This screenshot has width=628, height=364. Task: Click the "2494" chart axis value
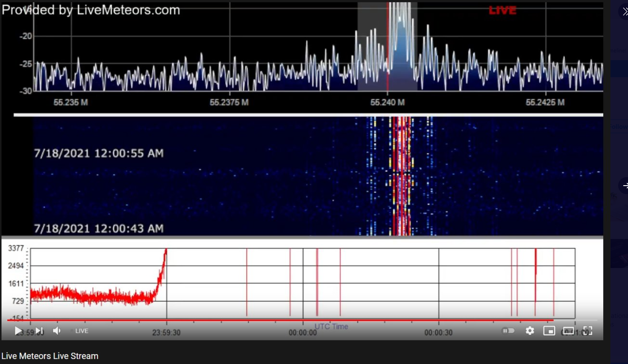click(16, 266)
